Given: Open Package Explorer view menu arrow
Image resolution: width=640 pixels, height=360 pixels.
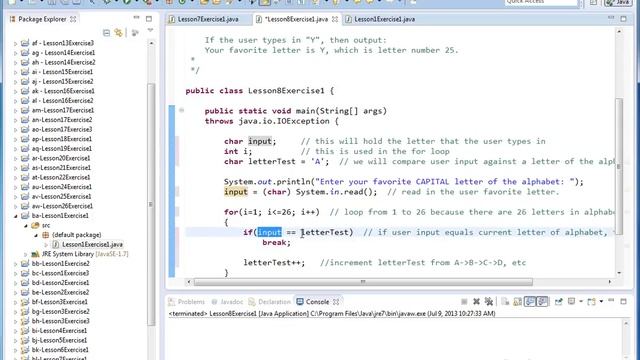Looking at the screenshot, I should [x=150, y=31].
